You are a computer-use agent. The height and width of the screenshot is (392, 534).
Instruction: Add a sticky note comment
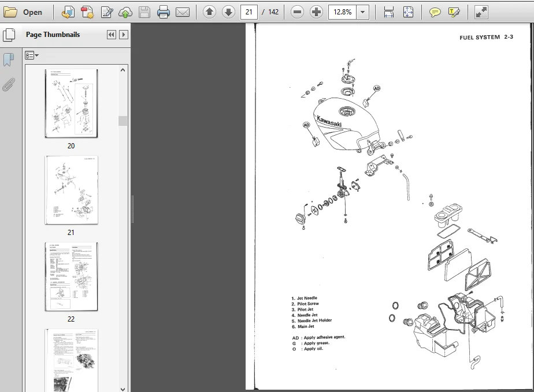pos(435,13)
